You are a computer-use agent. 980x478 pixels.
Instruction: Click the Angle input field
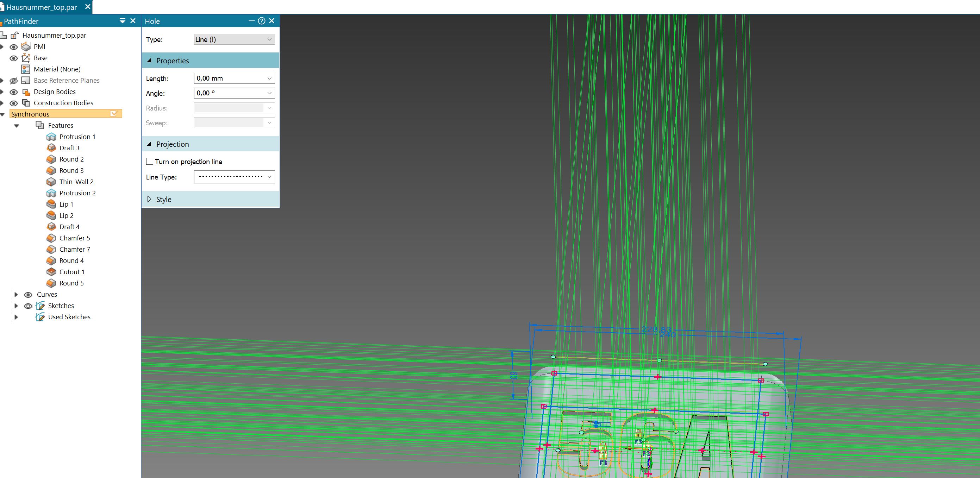(x=229, y=93)
